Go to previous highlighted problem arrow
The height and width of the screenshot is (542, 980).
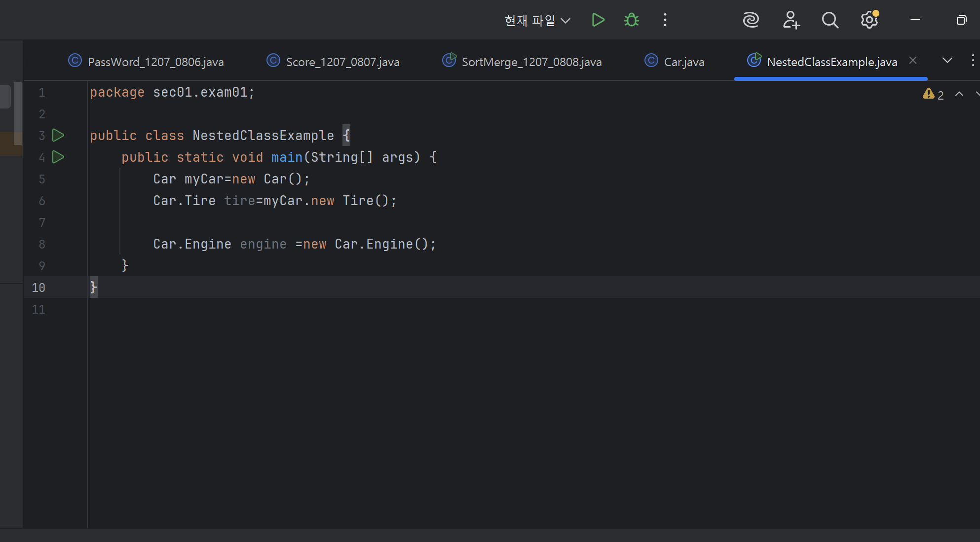pyautogui.click(x=959, y=94)
